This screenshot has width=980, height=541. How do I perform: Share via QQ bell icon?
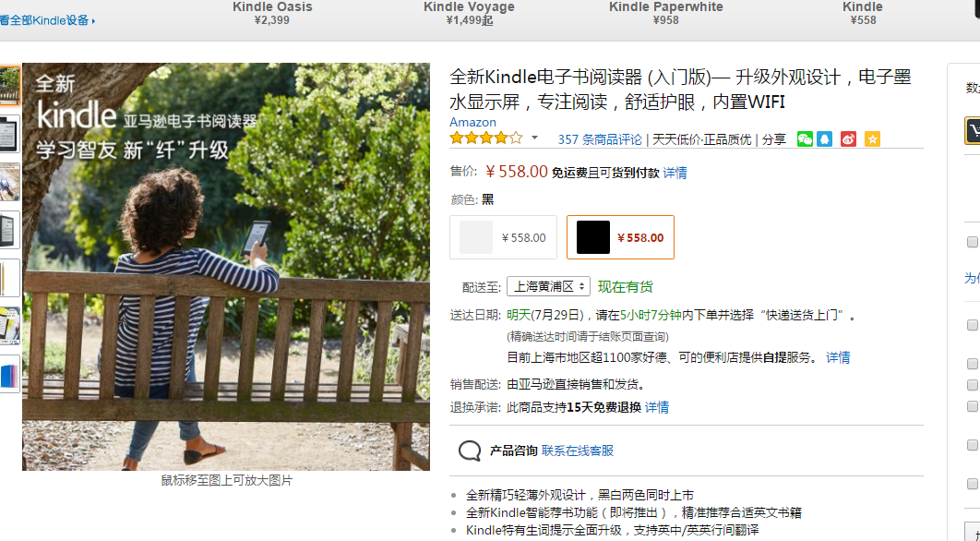824,138
